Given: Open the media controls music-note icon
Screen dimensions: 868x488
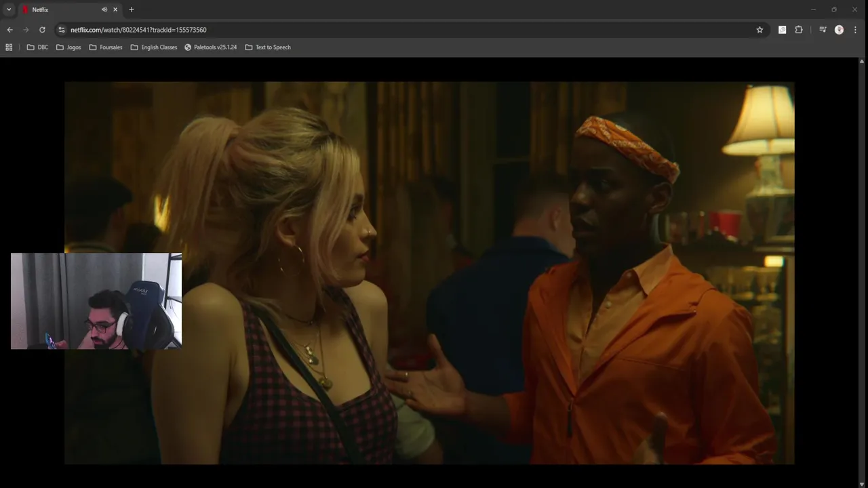Looking at the screenshot, I should (x=823, y=30).
